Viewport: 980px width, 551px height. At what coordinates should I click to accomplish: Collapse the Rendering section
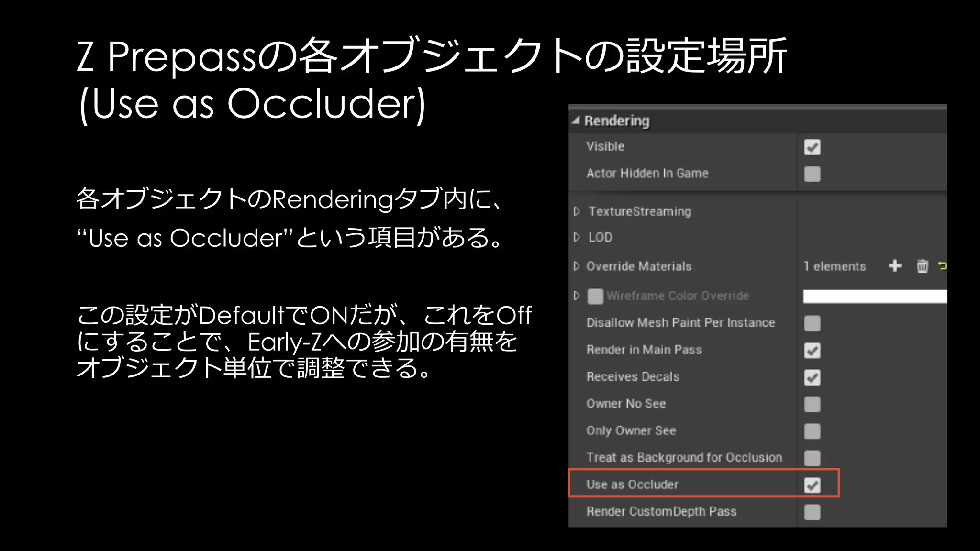click(576, 121)
